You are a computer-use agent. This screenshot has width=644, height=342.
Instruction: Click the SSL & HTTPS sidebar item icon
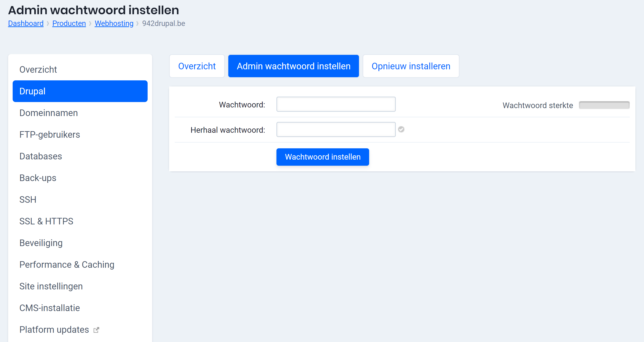tap(46, 221)
